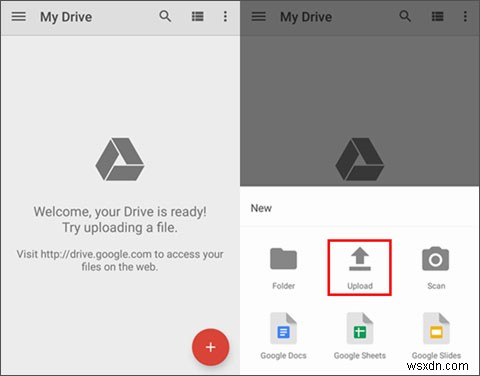
Task: Choose the Upload option
Action: pyautogui.click(x=360, y=268)
